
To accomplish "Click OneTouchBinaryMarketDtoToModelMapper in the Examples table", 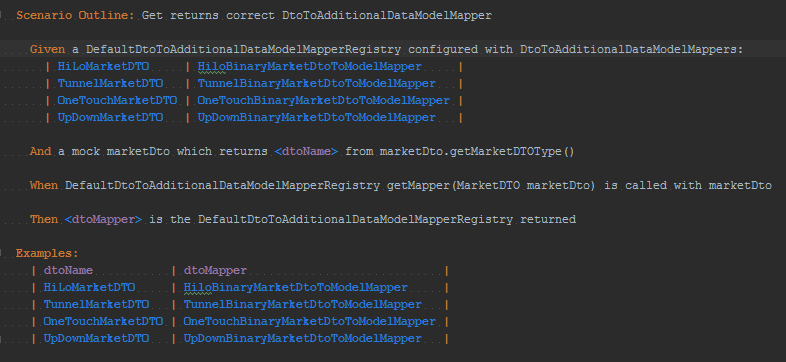I will tap(309, 321).
